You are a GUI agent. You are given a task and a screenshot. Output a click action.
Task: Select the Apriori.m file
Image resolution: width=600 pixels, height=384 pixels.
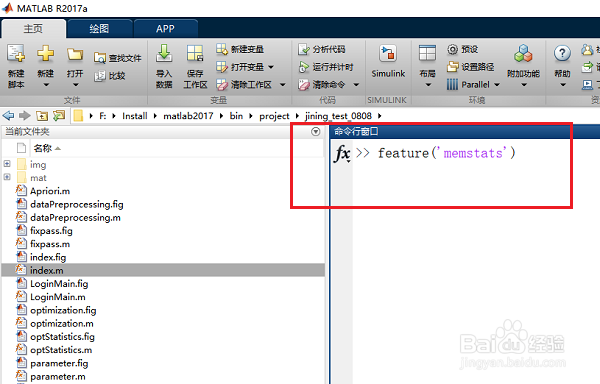tap(50, 191)
